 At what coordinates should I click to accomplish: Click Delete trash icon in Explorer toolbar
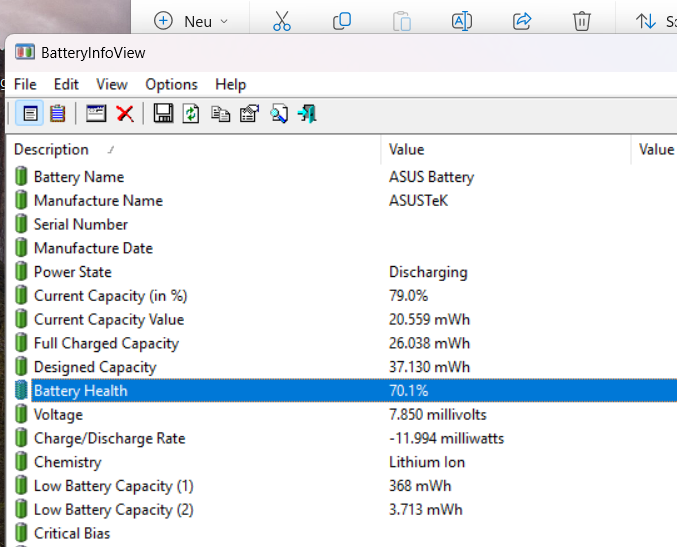click(x=582, y=21)
